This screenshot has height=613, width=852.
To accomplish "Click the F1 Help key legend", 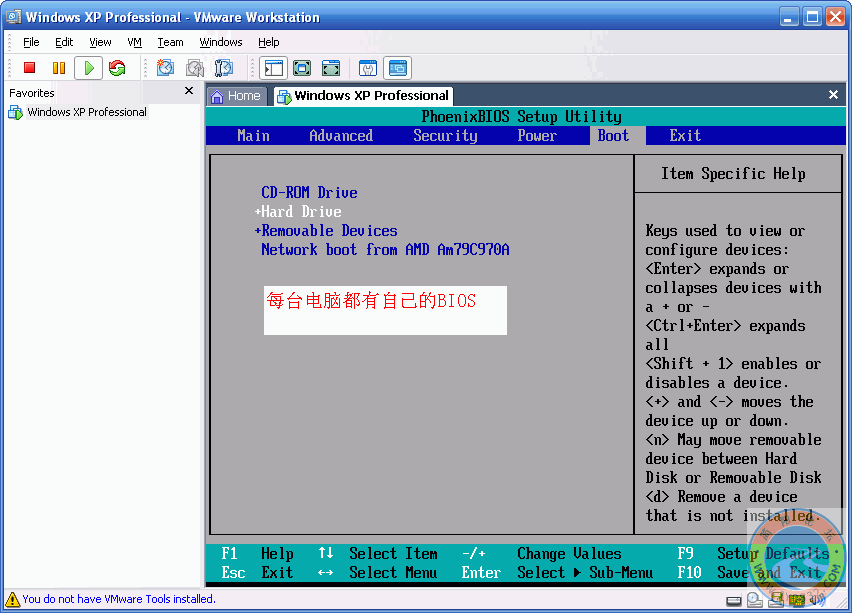I will coord(258,554).
